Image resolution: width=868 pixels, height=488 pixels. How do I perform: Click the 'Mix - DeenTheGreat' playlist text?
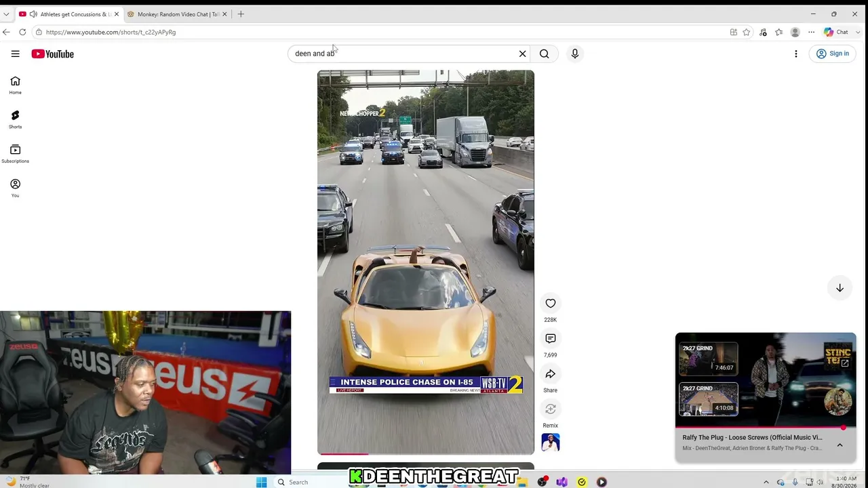752,448
